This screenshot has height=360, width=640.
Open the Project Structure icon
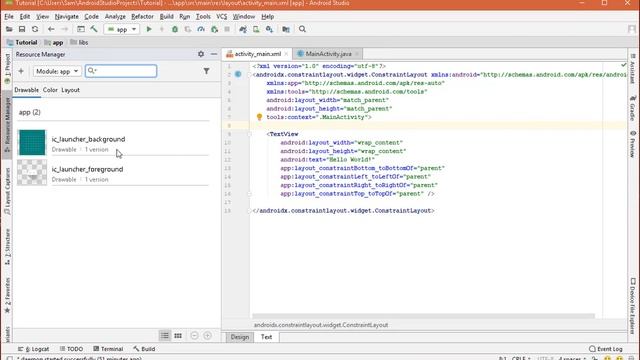(x=286, y=29)
